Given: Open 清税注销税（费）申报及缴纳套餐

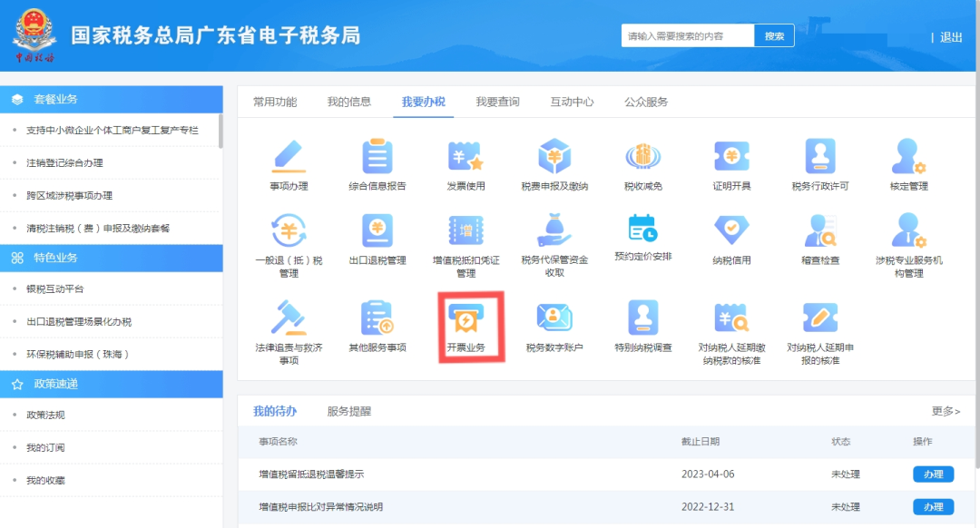Looking at the screenshot, I should 98,228.
